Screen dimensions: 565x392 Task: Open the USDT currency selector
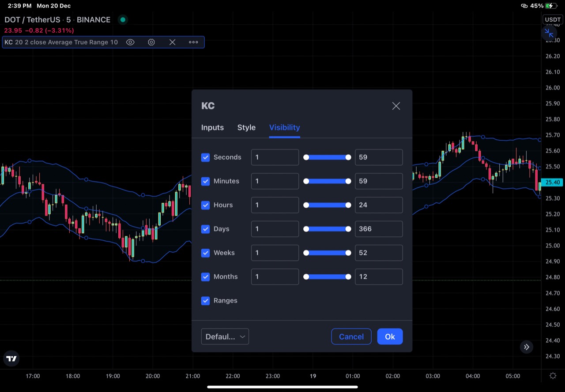[553, 19]
